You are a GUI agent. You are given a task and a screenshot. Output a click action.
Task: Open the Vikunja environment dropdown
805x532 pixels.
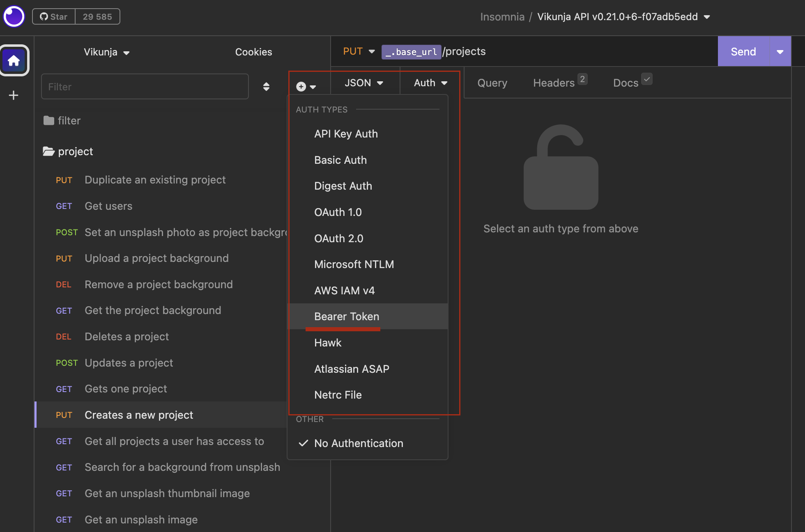tap(106, 52)
